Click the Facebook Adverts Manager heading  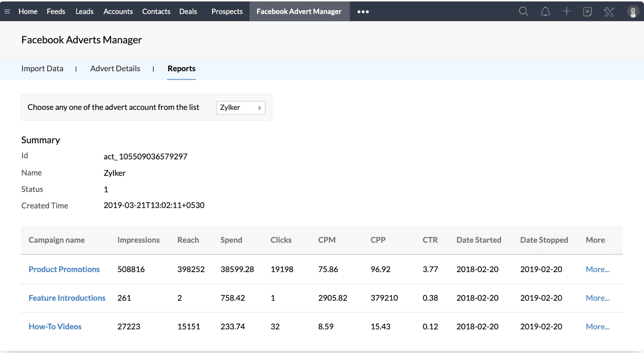tap(81, 40)
